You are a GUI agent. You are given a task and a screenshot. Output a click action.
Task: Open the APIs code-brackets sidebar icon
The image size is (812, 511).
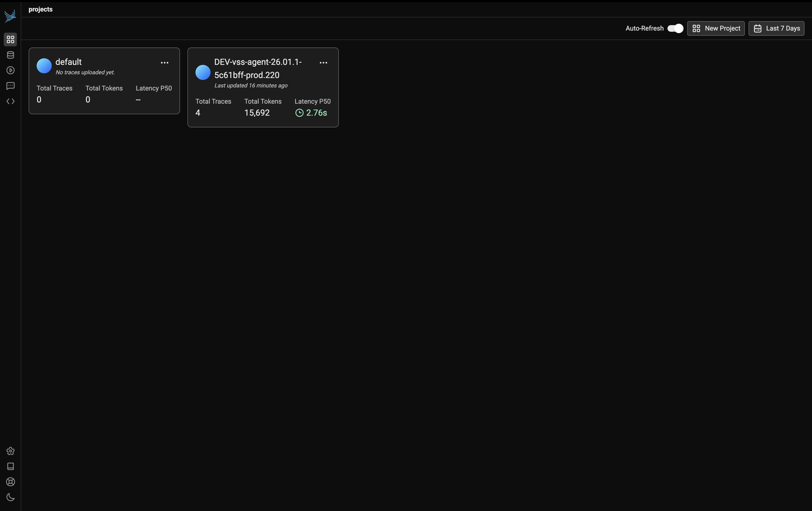[10, 101]
